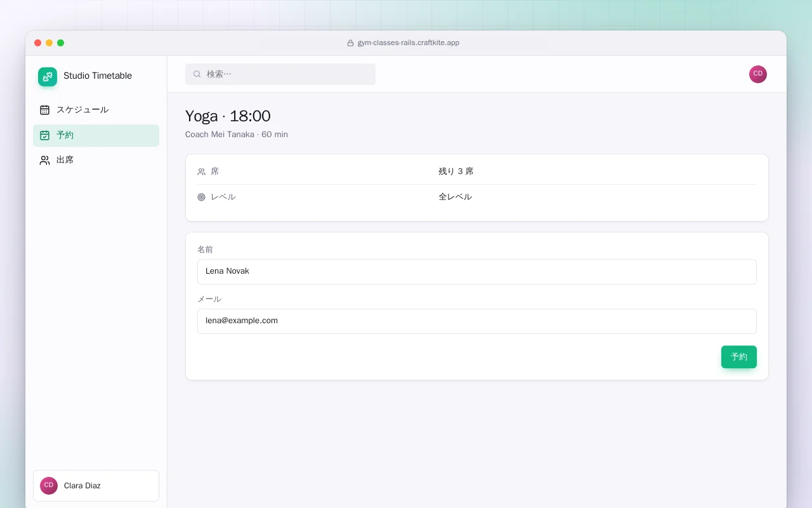812x508 pixels.
Task: Click the address bar lock icon
Action: [x=350, y=43]
